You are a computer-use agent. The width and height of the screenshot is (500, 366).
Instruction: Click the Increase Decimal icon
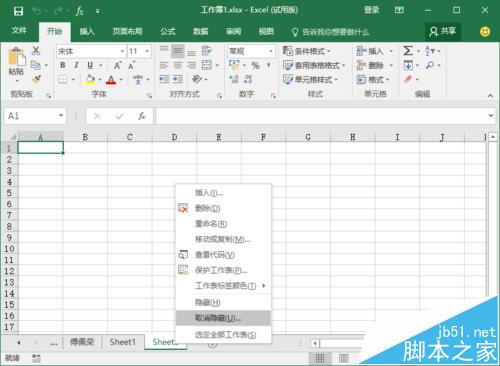[x=234, y=79]
